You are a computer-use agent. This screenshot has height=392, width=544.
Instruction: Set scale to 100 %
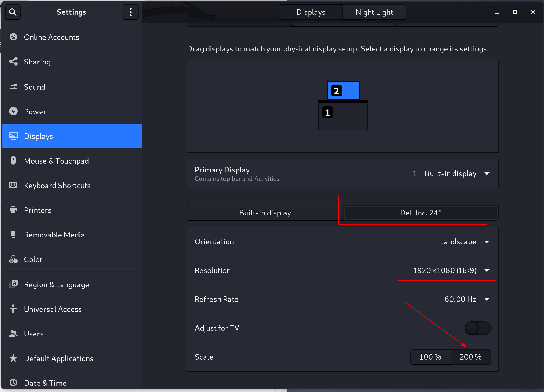click(430, 357)
